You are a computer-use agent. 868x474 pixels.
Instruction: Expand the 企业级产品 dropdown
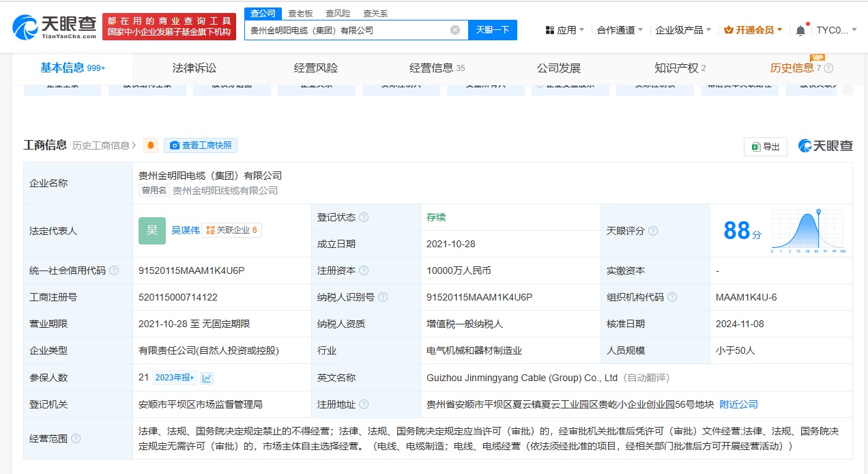683,30
